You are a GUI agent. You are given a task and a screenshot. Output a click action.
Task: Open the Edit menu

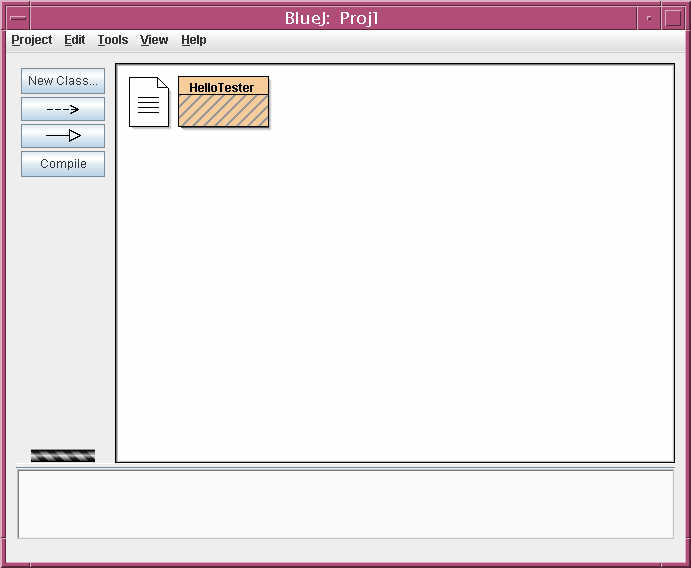(74, 40)
